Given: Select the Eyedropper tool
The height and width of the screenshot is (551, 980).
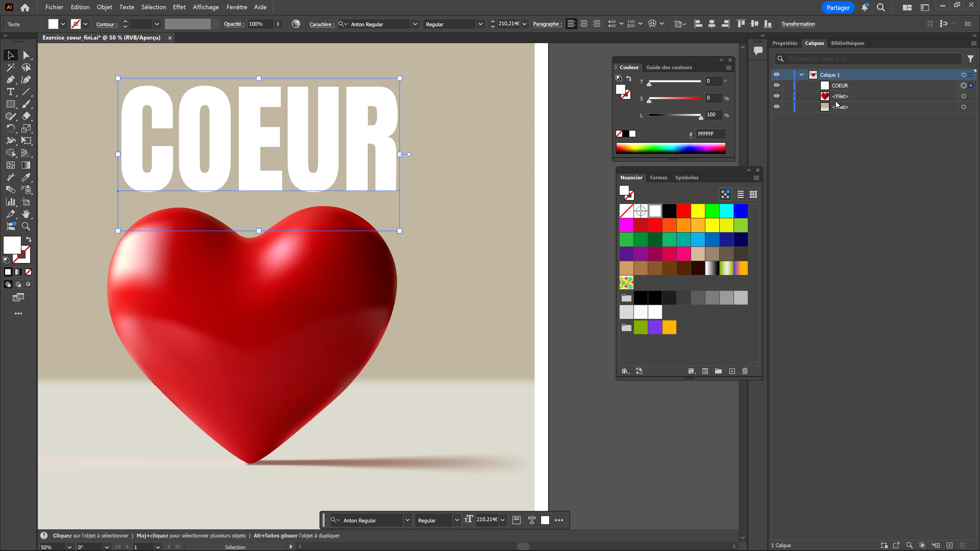Looking at the screenshot, I should [x=26, y=177].
